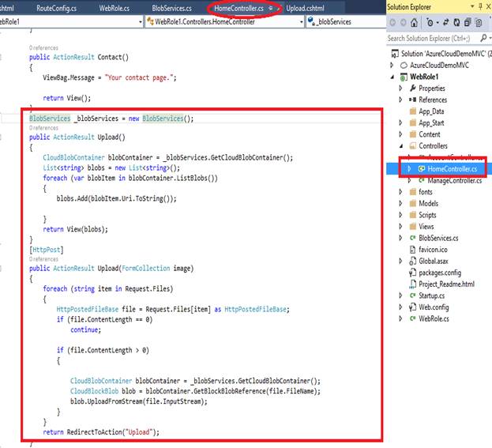Screen dimensions: 492x448
Task: Click WebRole1 project icon
Action: click(x=404, y=77)
